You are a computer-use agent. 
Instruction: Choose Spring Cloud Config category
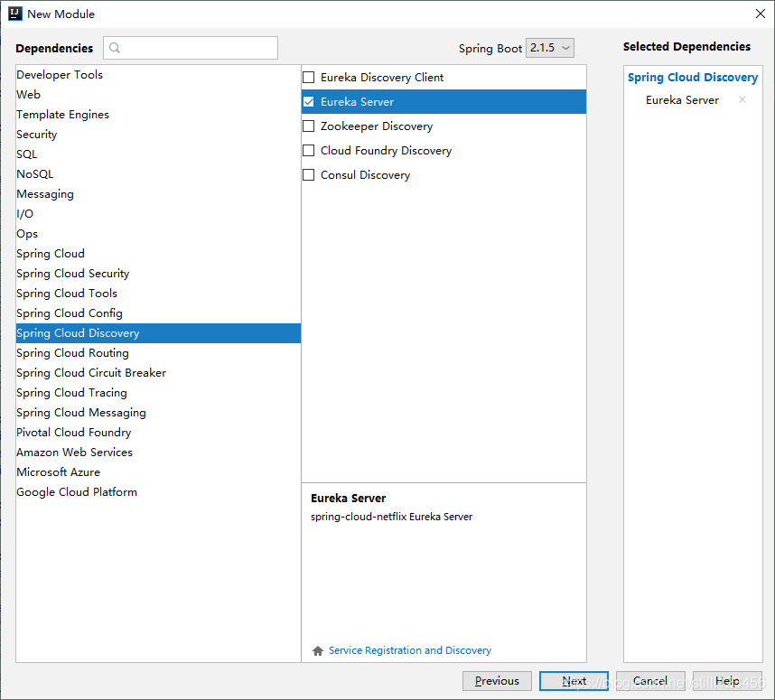[158, 313]
